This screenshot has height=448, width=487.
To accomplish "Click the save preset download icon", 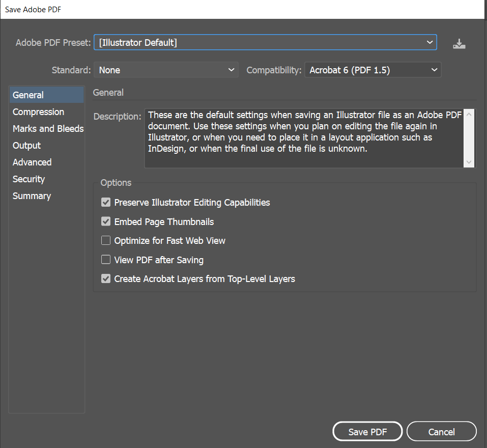I will (x=459, y=44).
